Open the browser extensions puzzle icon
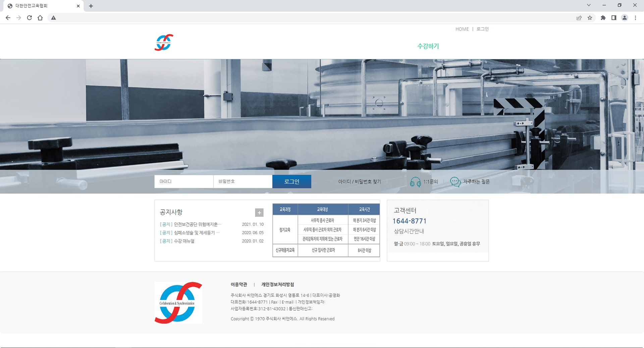The width and height of the screenshot is (644, 348). coord(603,18)
